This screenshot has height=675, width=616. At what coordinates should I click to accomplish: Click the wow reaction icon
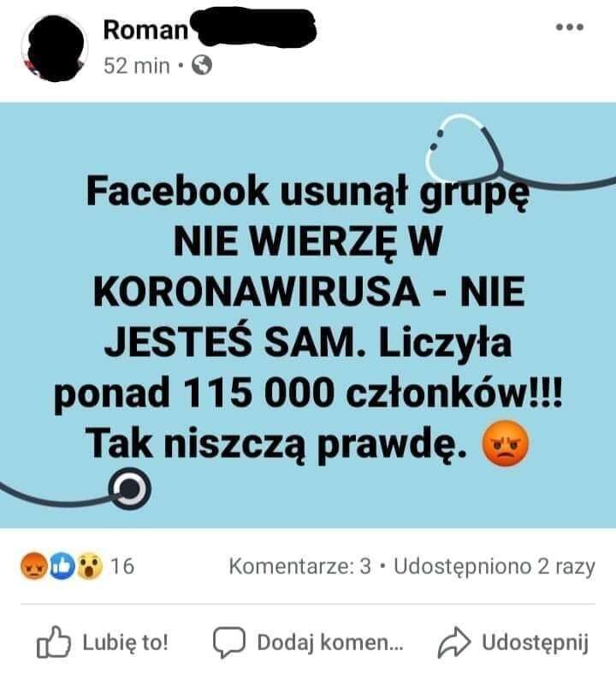click(x=90, y=566)
